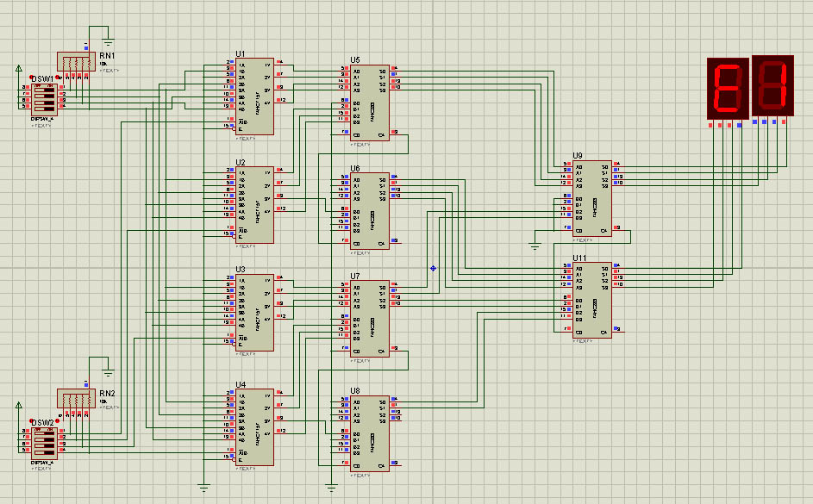Select the right seven-segment display showing 1
The image size is (813, 504).
pos(772,86)
